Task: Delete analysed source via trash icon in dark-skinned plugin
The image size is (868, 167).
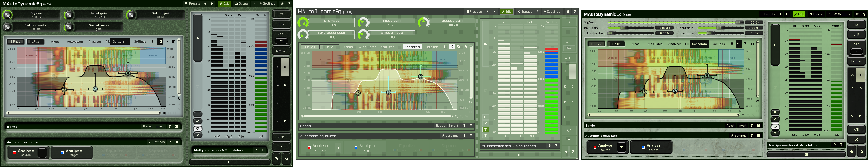Action: (x=42, y=153)
